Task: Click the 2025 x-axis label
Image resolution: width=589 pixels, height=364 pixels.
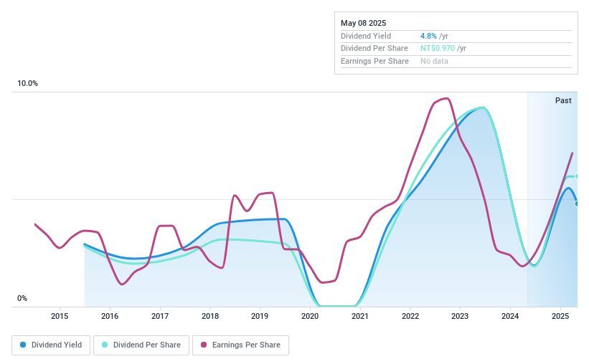Action: 560,316
